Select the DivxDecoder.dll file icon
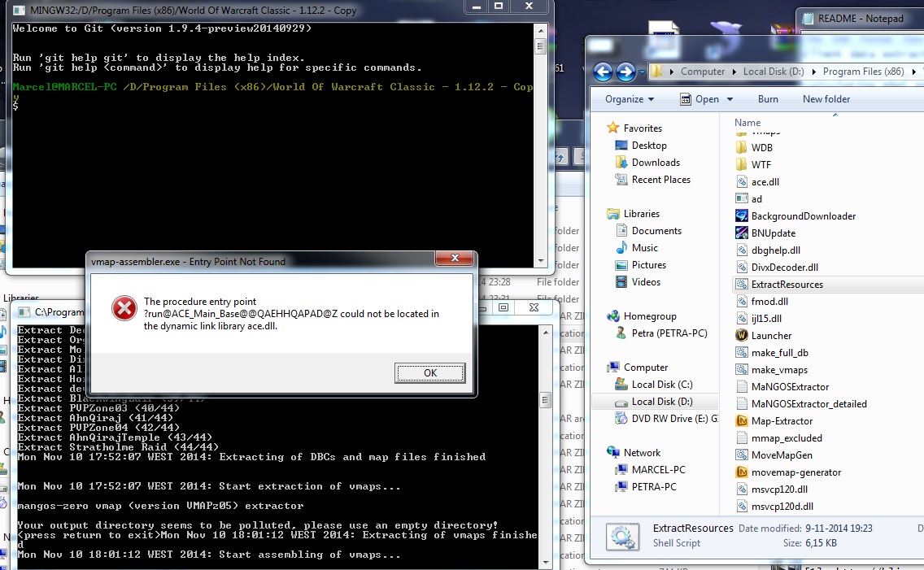This screenshot has width=924, height=570. 742,267
